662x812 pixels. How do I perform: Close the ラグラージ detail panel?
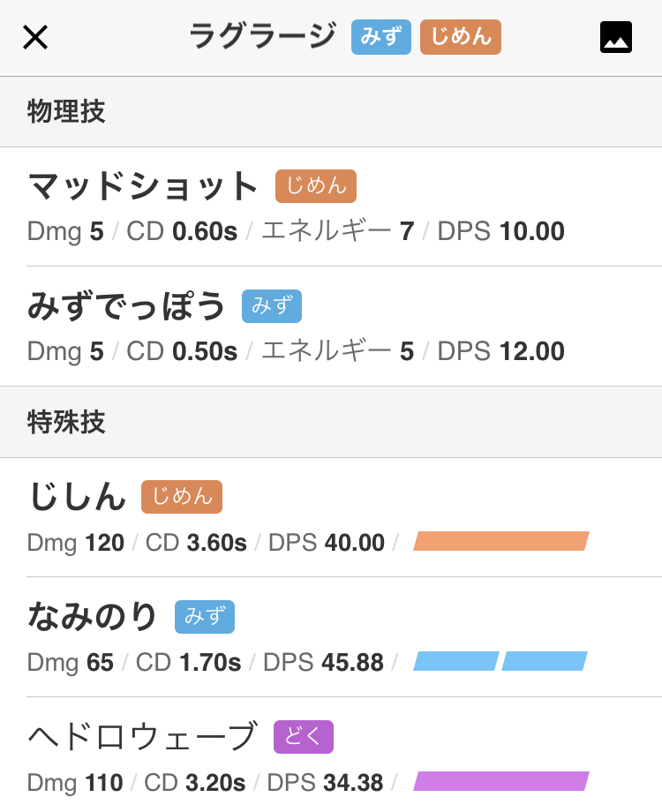[35, 37]
